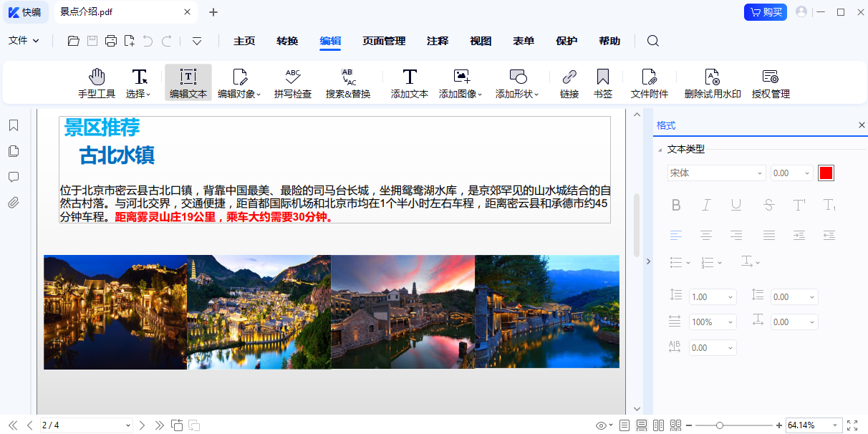Open Search & Replace (搜索&替换)
The image size is (868, 434).
(x=348, y=84)
